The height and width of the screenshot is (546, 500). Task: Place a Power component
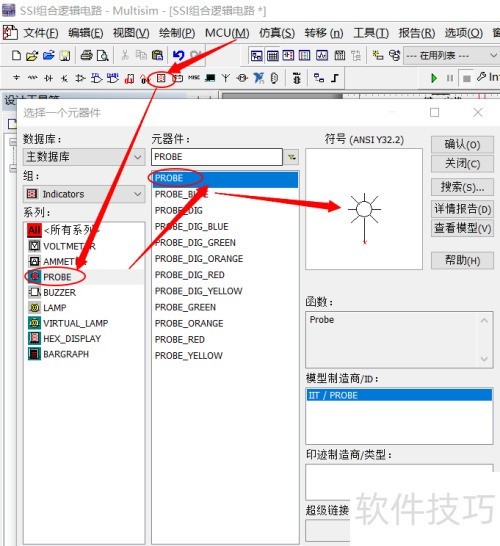(x=178, y=78)
